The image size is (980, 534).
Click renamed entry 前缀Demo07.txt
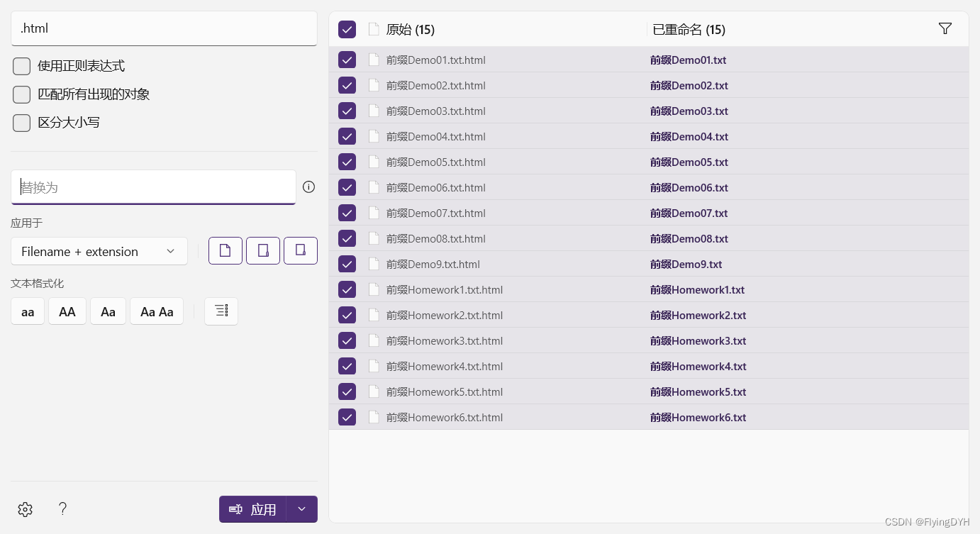click(x=689, y=213)
